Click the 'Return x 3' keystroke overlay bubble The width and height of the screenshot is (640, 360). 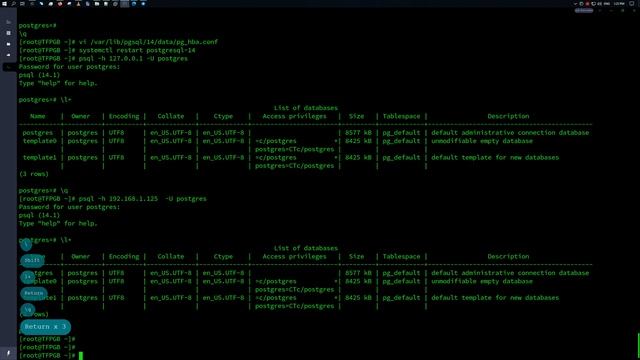45,327
